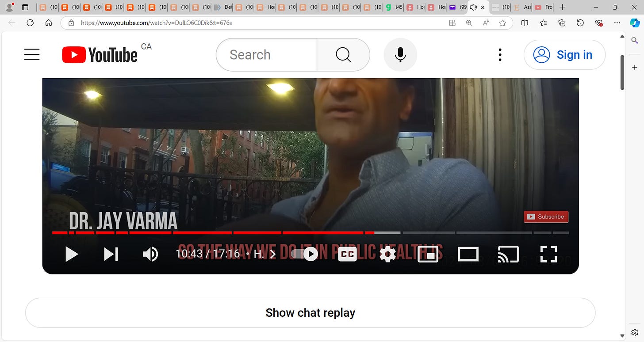Enter full screen mode
Viewport: 644px width, 342px height.
548,254
